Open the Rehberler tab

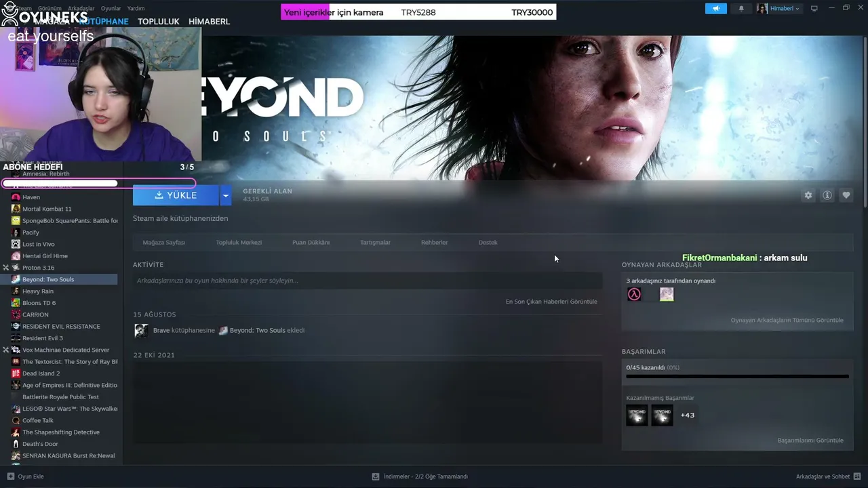(434, 243)
